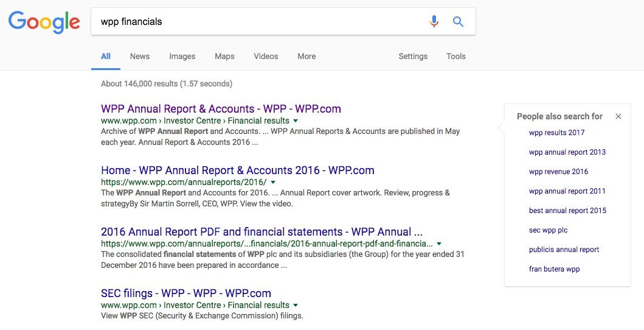Search for best annual report 2015

(567, 211)
